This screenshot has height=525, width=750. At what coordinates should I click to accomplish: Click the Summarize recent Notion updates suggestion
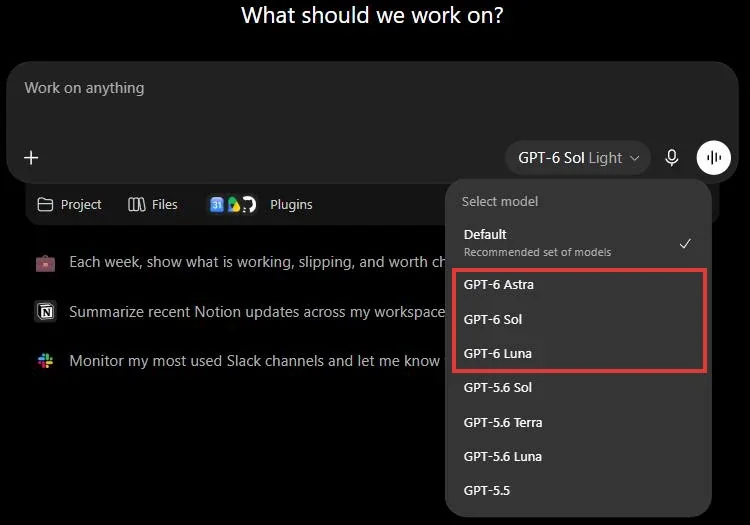(x=257, y=312)
